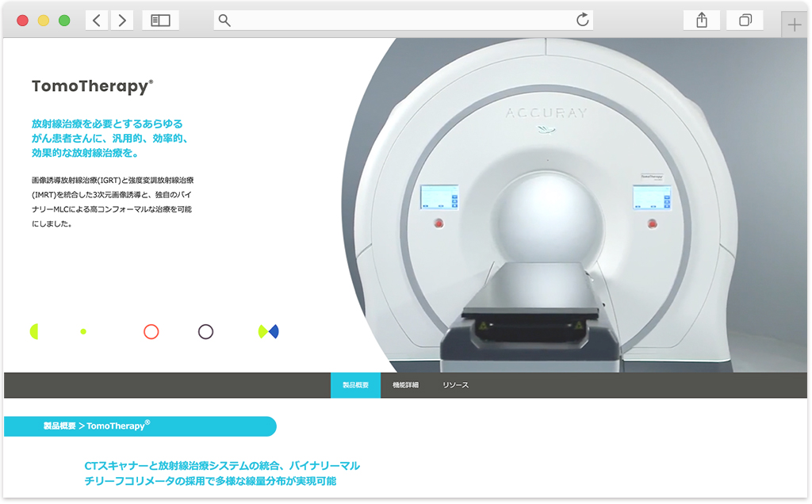This screenshot has height=504, width=812.
Task: Click the browser forward arrow button
Action: [x=122, y=21]
